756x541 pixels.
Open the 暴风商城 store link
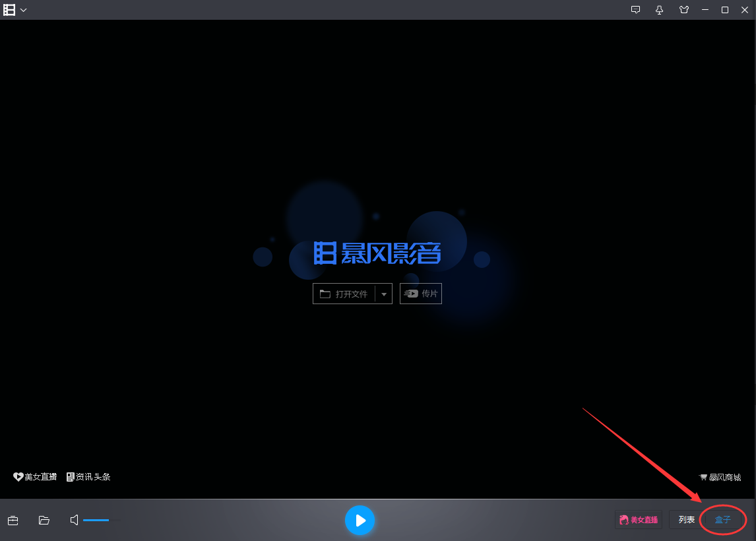pyautogui.click(x=720, y=478)
